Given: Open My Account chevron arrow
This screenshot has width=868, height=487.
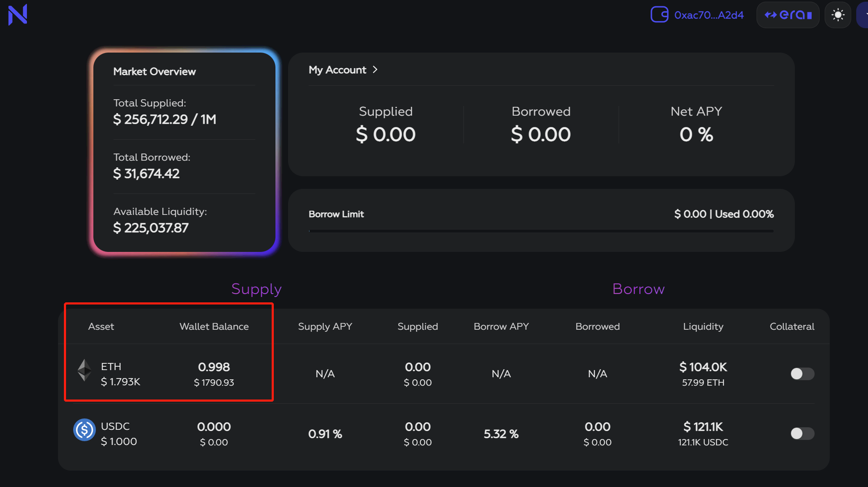Looking at the screenshot, I should coord(375,69).
